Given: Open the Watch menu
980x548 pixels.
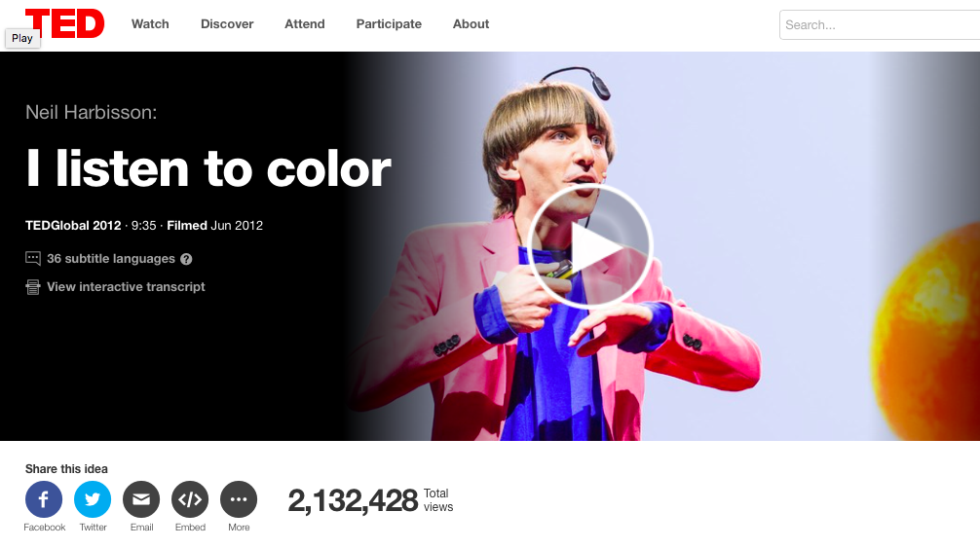Looking at the screenshot, I should tap(150, 23).
